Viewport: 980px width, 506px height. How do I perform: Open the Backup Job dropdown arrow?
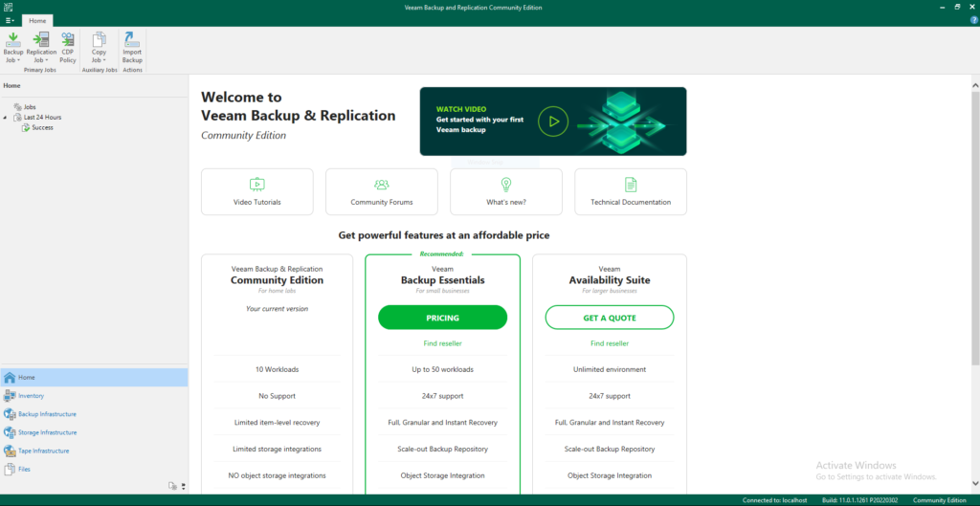pyautogui.click(x=19, y=60)
